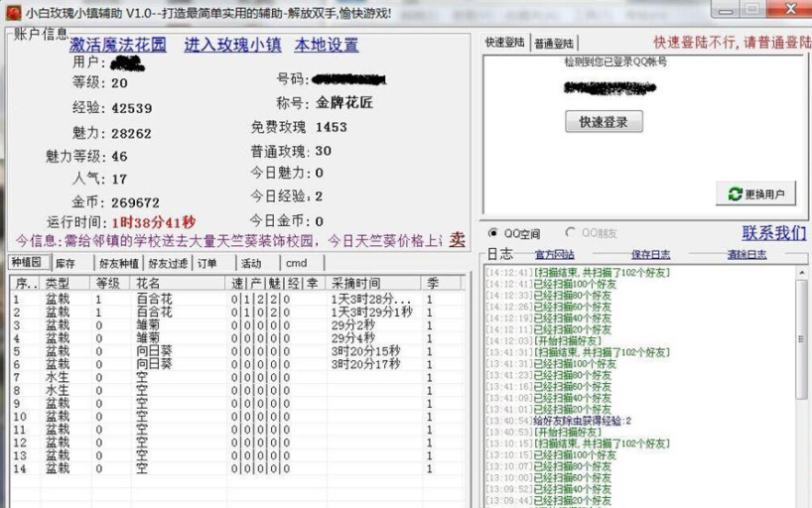812x508 pixels.
Task: Open the 订单 tab
Action: (207, 264)
